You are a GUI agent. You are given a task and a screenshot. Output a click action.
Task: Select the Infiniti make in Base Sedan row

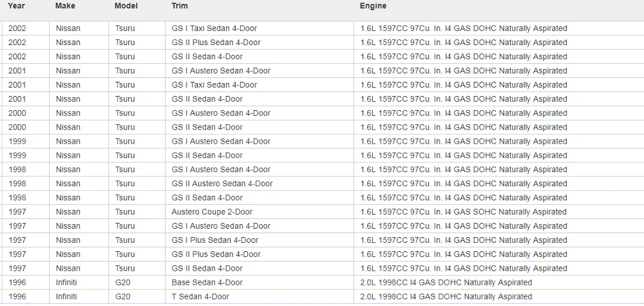coord(66,283)
